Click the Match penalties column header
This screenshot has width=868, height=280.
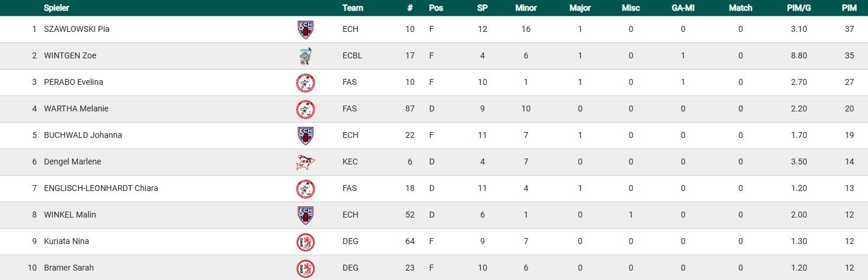pos(741,8)
